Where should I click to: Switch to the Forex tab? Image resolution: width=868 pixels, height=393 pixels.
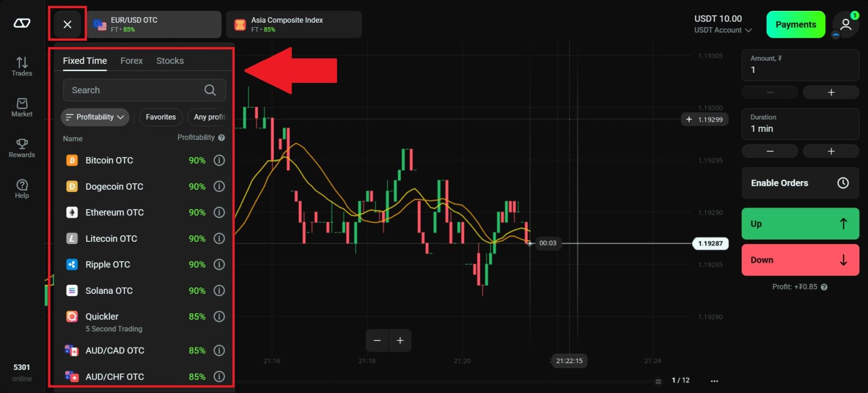tap(131, 61)
